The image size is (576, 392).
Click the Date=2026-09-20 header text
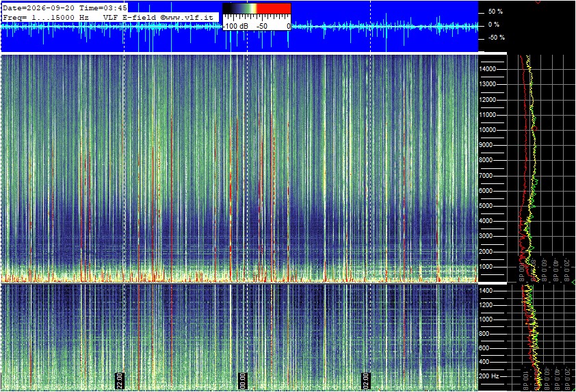38,8
